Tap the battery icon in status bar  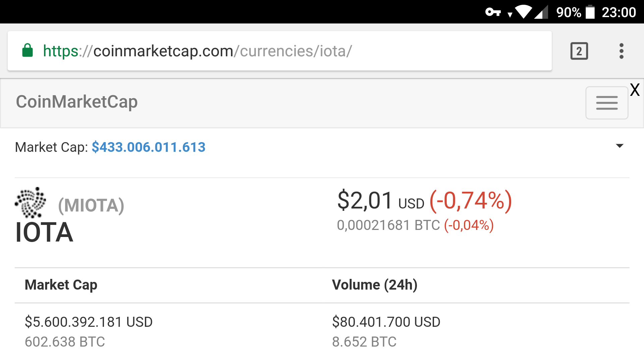tap(590, 12)
